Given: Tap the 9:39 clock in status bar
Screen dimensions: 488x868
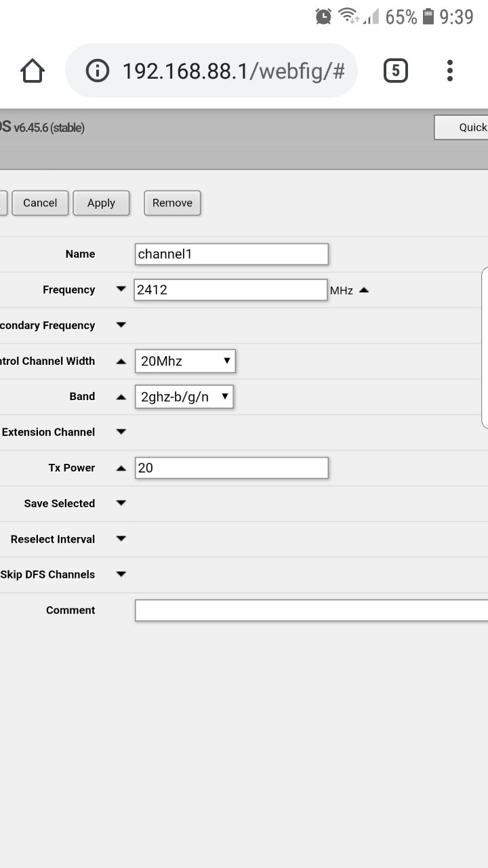Looking at the screenshot, I should pos(456,17).
